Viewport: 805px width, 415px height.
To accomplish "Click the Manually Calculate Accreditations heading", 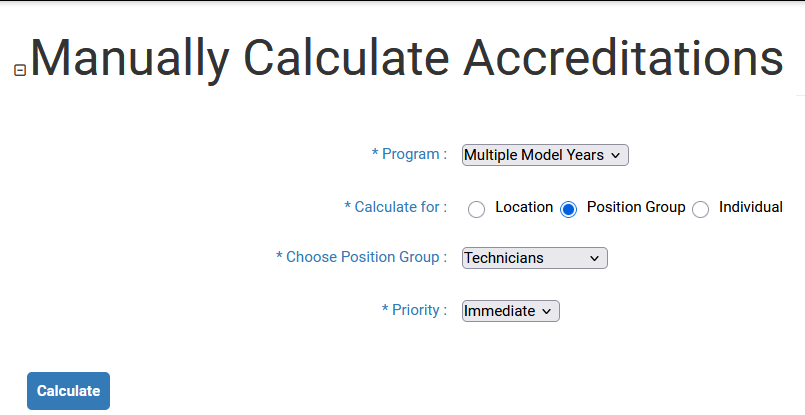I will click(x=407, y=59).
